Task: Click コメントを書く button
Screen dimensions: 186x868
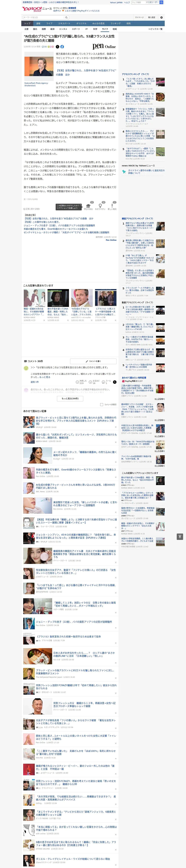Action: (x=93, y=361)
